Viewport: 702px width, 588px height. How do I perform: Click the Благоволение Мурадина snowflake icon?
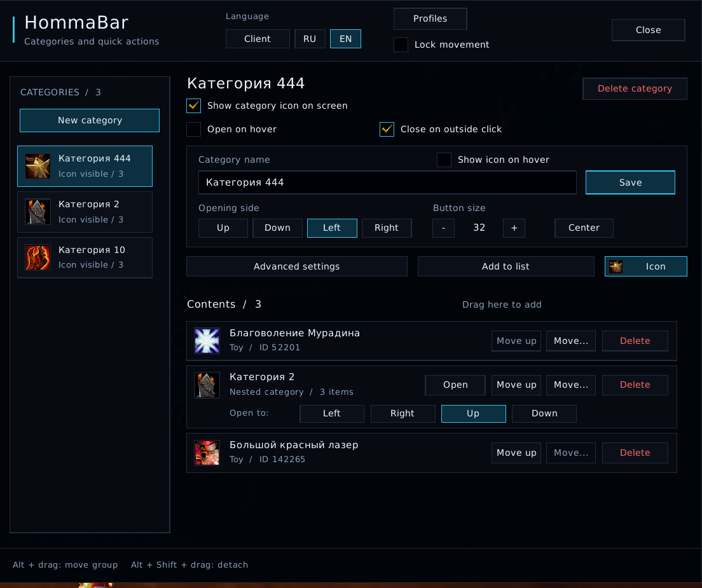pos(207,341)
